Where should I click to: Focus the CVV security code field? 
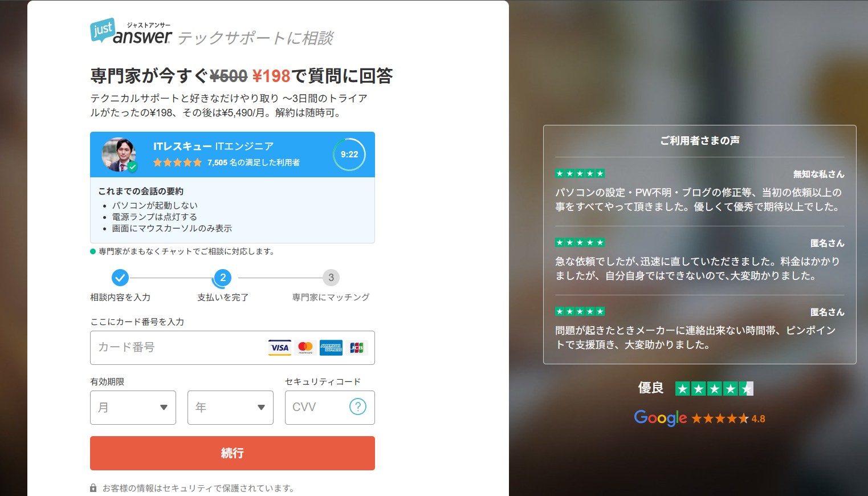pos(316,408)
